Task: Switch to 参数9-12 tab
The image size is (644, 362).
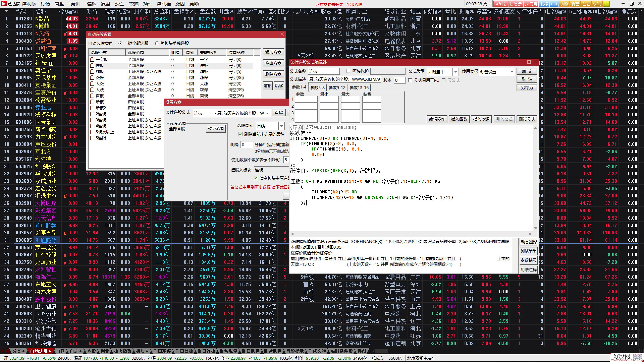Action: click(x=337, y=87)
